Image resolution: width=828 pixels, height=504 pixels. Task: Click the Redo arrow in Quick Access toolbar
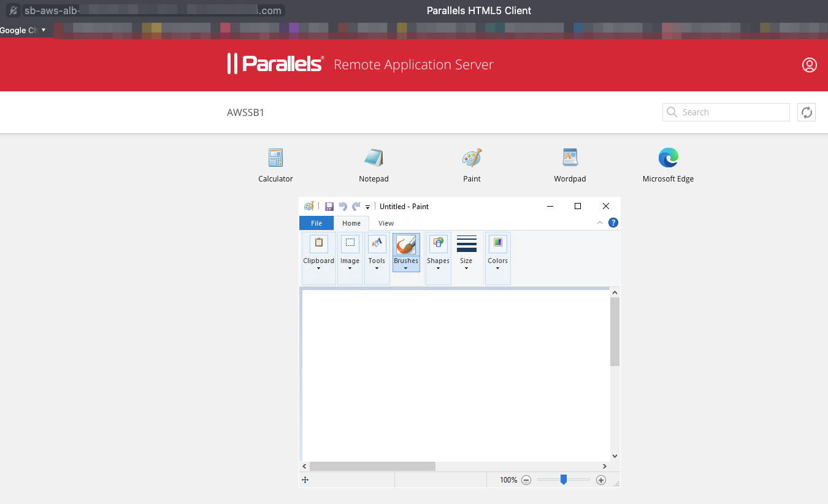click(356, 207)
